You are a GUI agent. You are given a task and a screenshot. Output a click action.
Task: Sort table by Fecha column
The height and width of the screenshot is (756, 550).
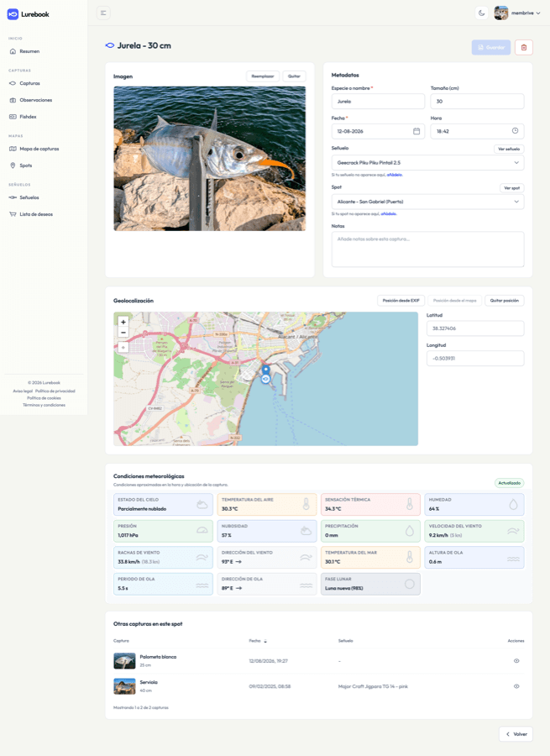point(258,641)
